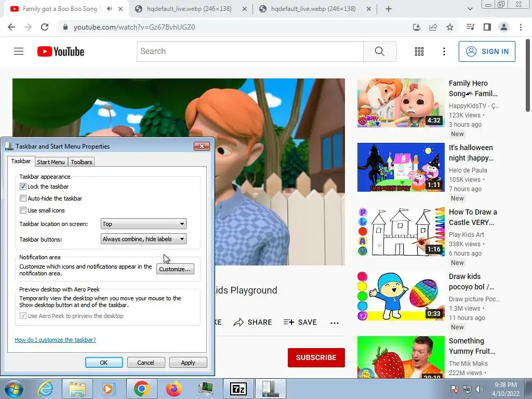Launch Internet Explorer from taskbar

click(45, 389)
